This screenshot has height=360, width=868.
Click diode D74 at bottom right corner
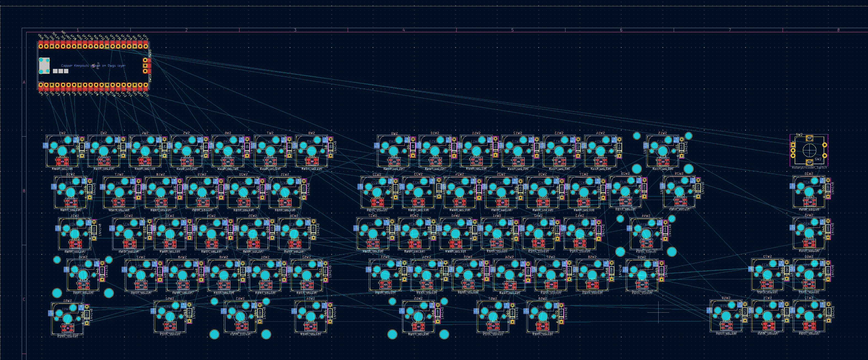(x=829, y=312)
